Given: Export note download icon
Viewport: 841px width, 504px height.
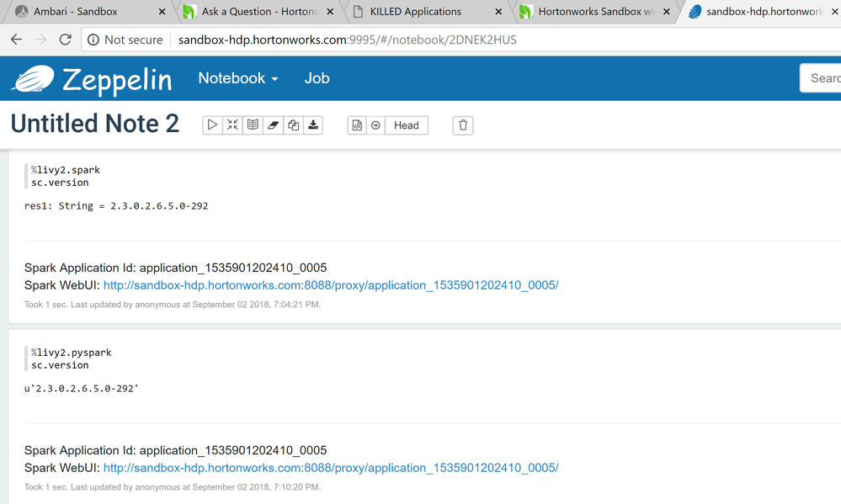Looking at the screenshot, I should tap(313, 125).
